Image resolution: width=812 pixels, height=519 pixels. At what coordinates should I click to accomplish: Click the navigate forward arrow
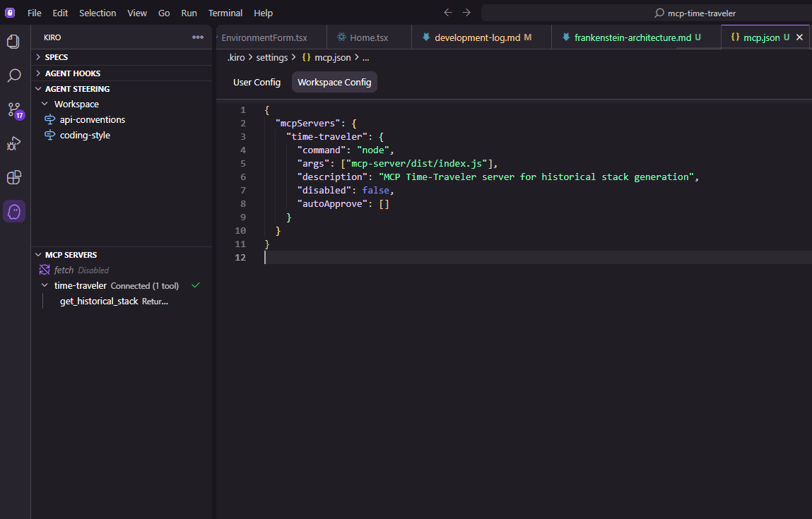point(466,13)
